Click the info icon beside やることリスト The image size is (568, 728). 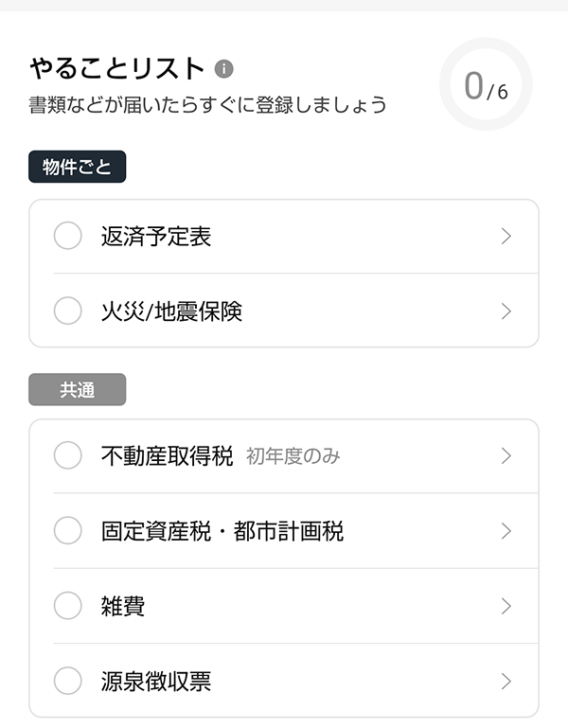pos(224,69)
